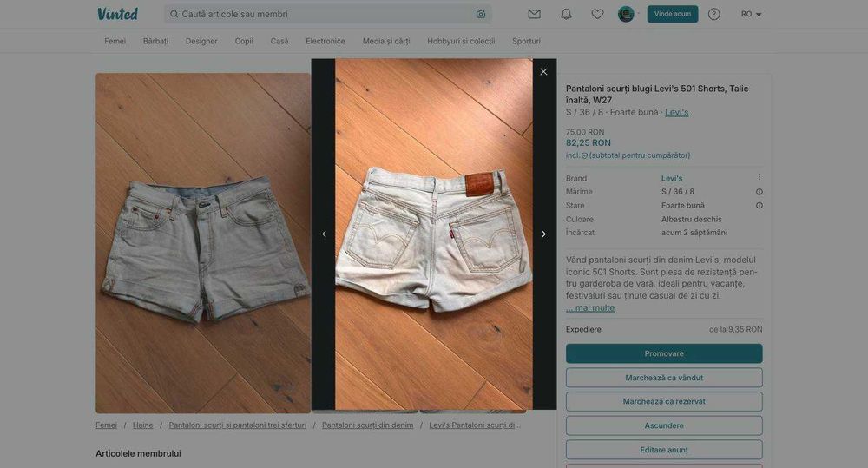
Task: Focus the search articles input field
Action: (x=328, y=14)
